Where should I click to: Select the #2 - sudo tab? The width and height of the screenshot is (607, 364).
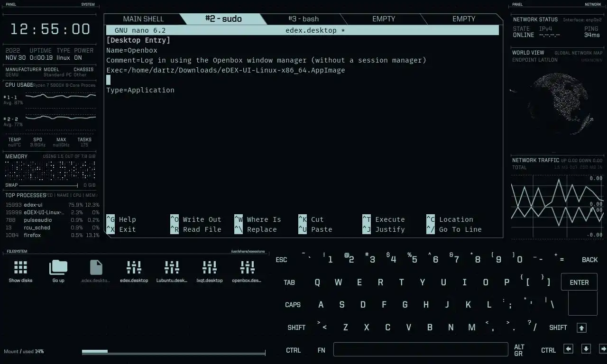(x=223, y=19)
